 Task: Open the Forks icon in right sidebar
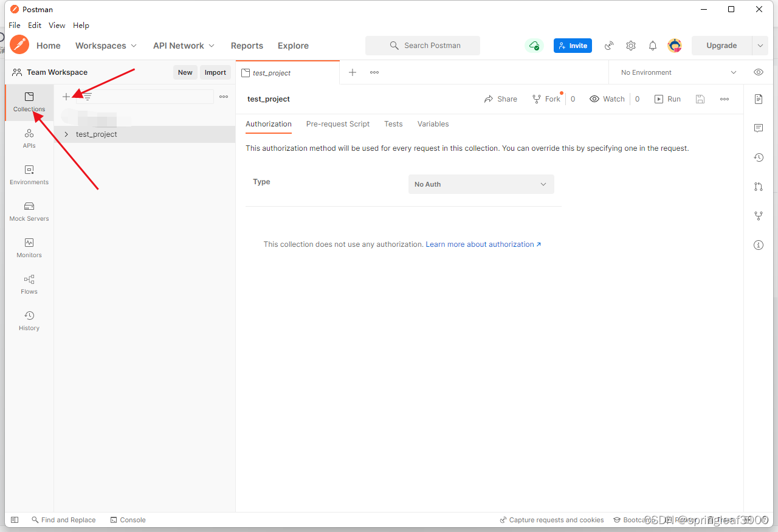click(x=759, y=216)
